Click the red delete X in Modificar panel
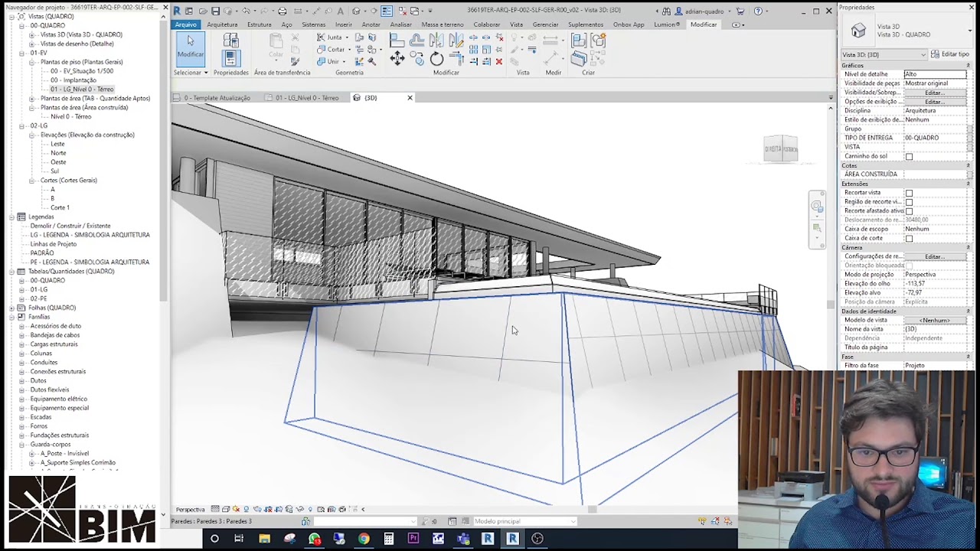 [x=499, y=61]
